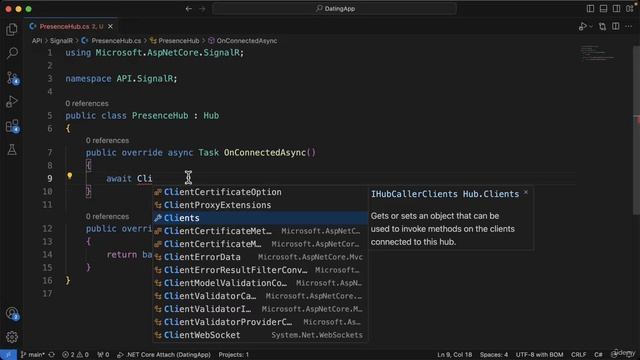640x360 pixels.
Task: Open the Testing flask view
Action: click(12, 150)
